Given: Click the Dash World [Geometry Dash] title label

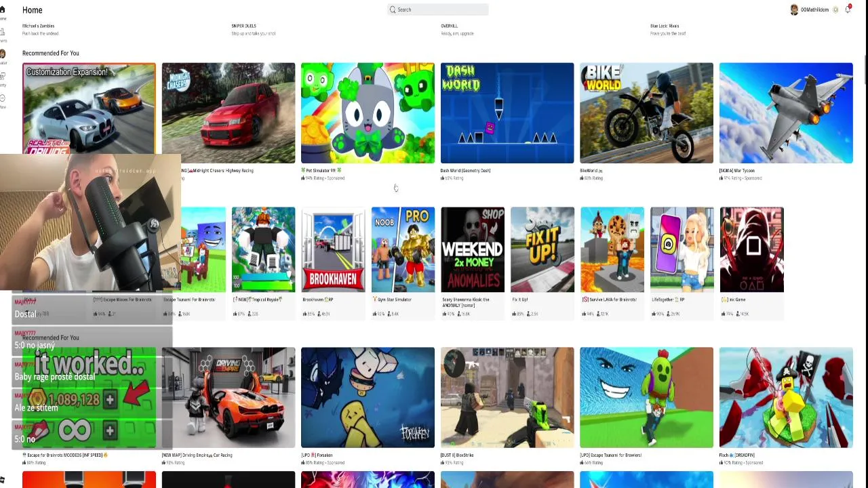Looking at the screenshot, I should (x=465, y=171).
